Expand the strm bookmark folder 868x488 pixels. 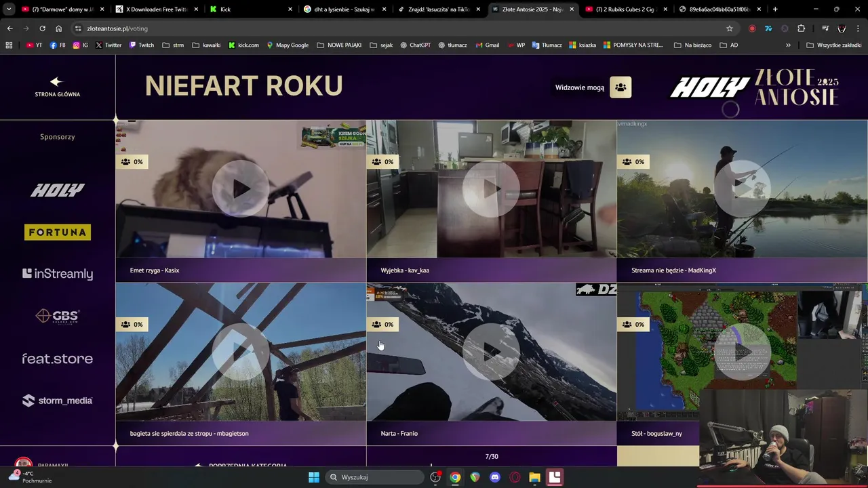click(x=173, y=45)
